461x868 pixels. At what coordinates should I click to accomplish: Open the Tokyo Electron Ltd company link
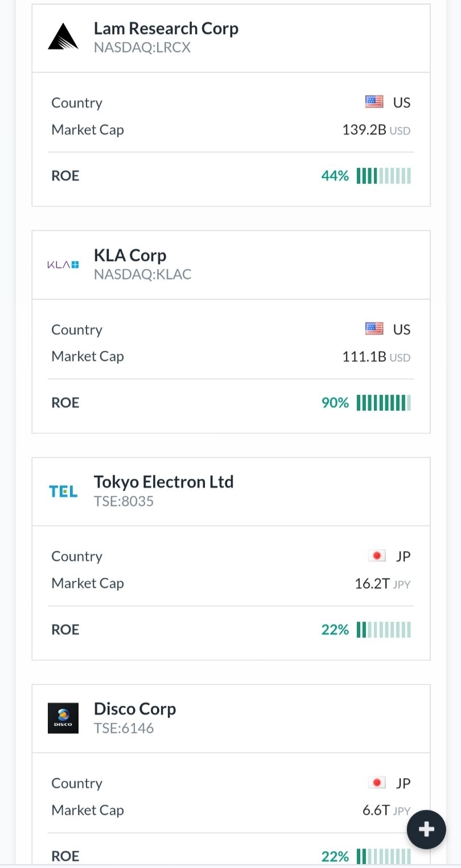(163, 482)
